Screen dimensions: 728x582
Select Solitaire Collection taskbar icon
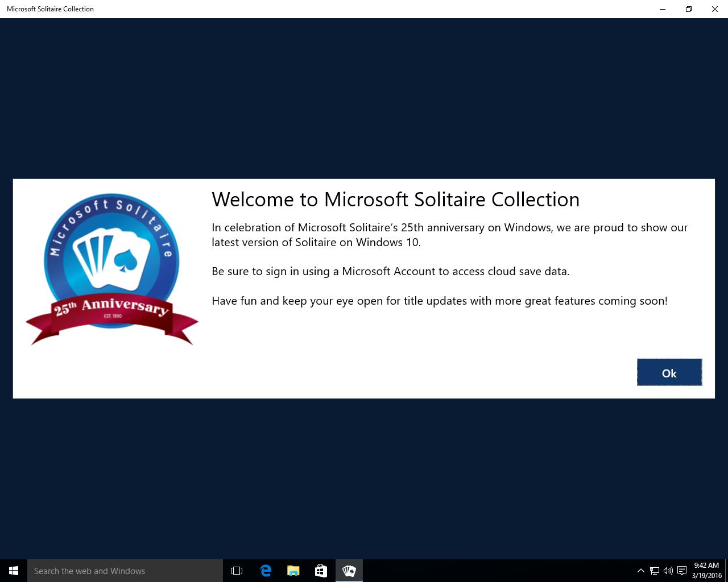click(x=349, y=571)
